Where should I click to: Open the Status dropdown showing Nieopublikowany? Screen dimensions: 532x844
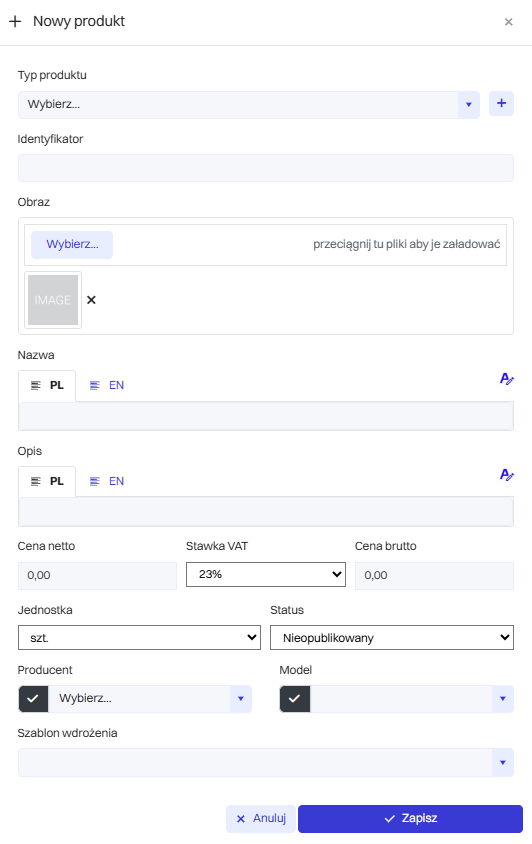click(391, 637)
